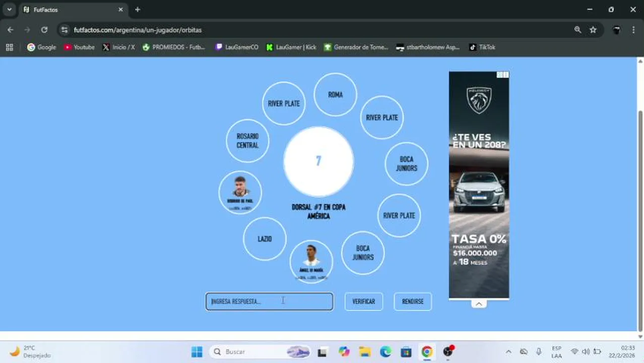The height and width of the screenshot is (363, 644).
Task: Click the 'Dorsal #7 en Copa América' text
Action: point(318,211)
